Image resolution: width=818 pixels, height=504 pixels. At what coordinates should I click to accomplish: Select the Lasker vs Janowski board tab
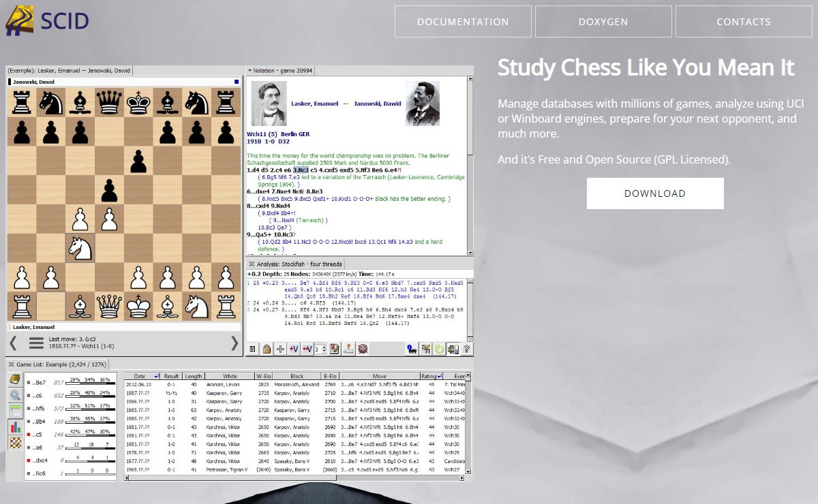tap(69, 70)
